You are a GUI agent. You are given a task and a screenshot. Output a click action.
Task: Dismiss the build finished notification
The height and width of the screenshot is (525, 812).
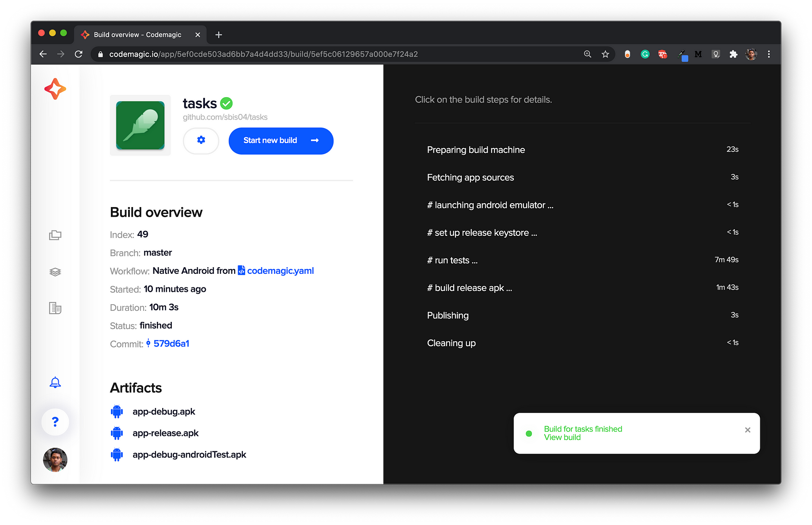click(x=747, y=430)
